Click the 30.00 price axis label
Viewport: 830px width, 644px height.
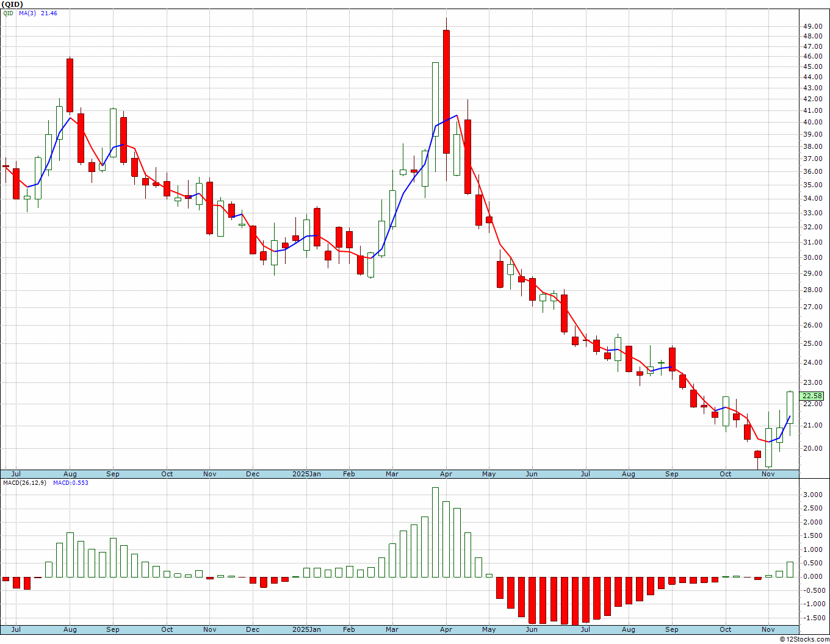coord(812,257)
